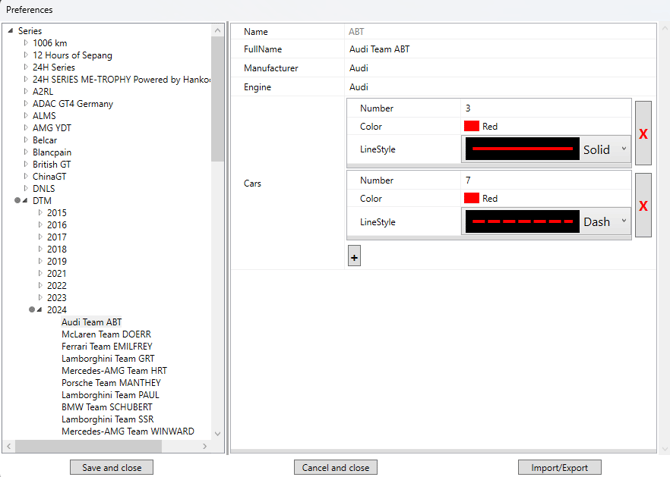Select the ALMS series row

click(x=44, y=116)
